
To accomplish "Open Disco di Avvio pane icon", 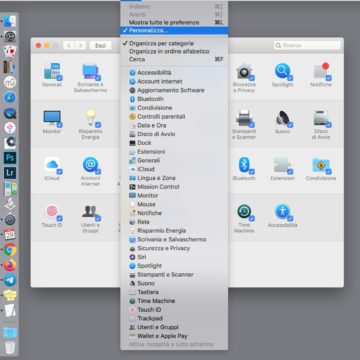I will point(321,118).
